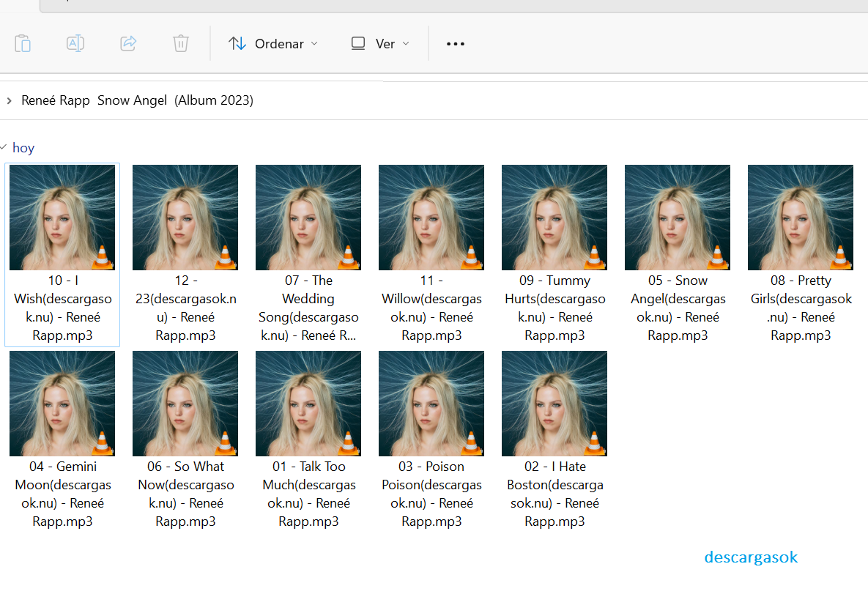Image resolution: width=868 pixels, height=605 pixels.
Task: Select thumbnail of 02 - I Hate Boston
Action: [x=554, y=404]
